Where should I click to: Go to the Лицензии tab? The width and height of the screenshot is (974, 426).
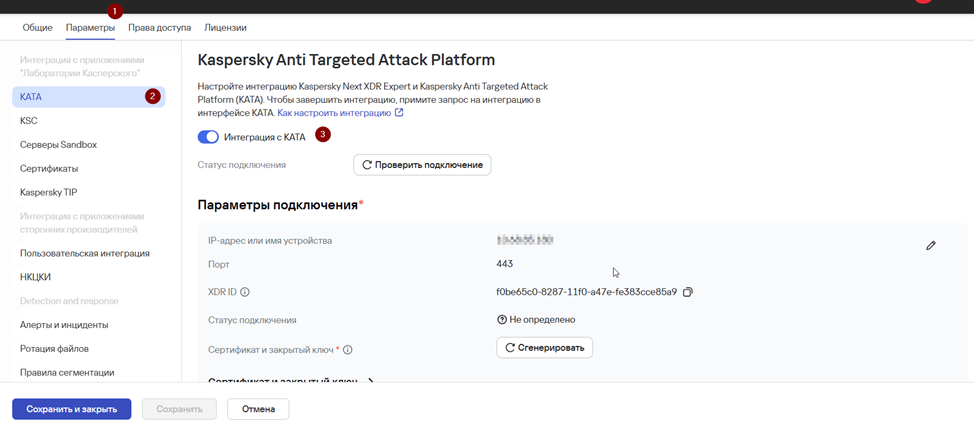tap(225, 27)
